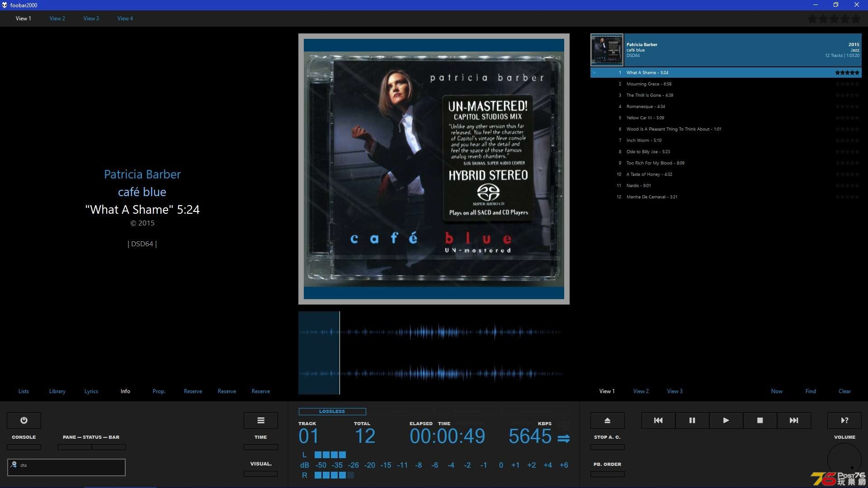Toggle the STOP A. C. indicator bar
868x488 pixels.
point(608,447)
